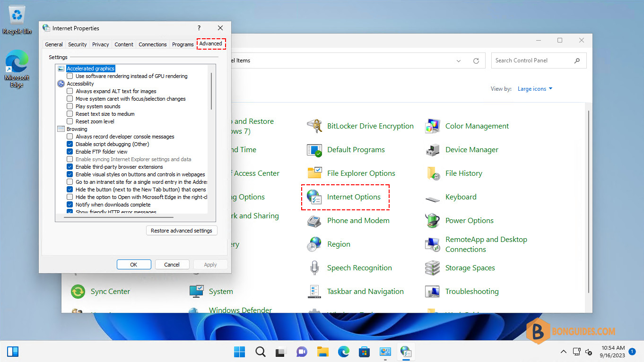Open Internet Options in Control Panel
This screenshot has height=362, width=644.
click(x=354, y=197)
